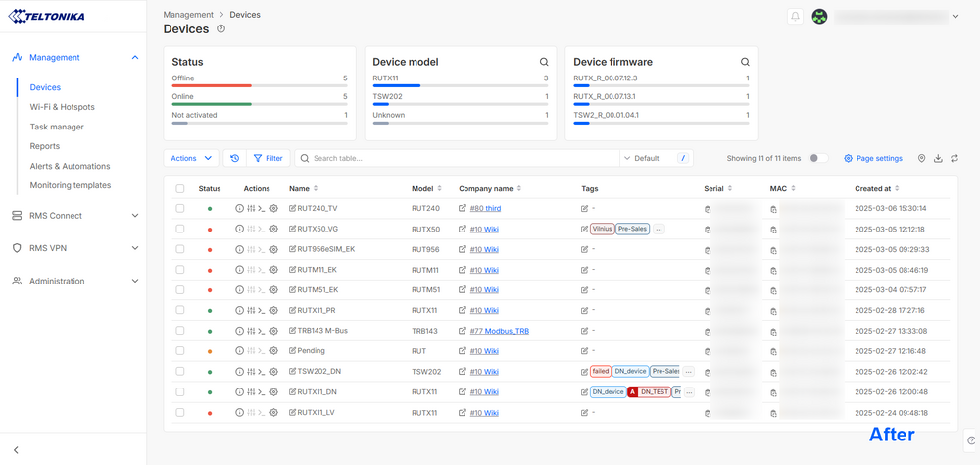Image resolution: width=980 pixels, height=465 pixels.
Task: Open the #77 Modbus_TRB company link
Action: tap(499, 332)
